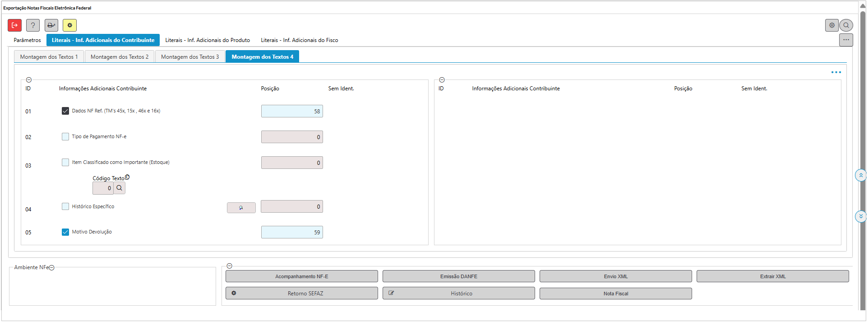Click the gray gear icon beside the round search icon
This screenshot has height=322, width=868.
(832, 25)
